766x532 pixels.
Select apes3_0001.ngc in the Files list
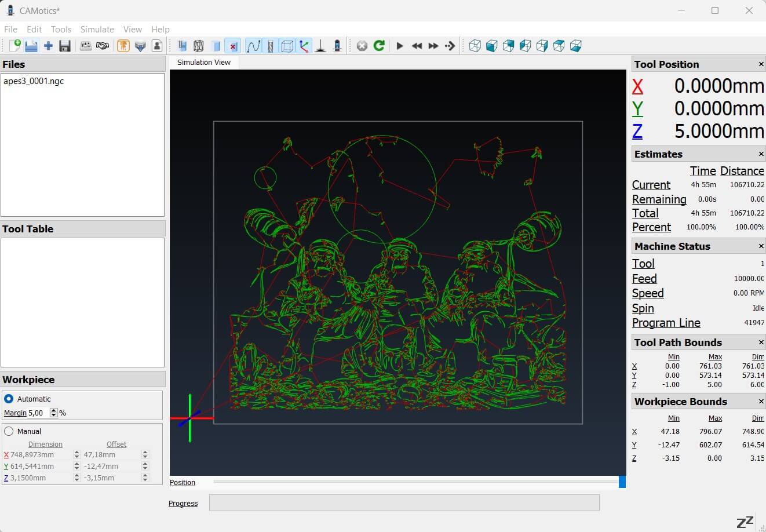34,81
